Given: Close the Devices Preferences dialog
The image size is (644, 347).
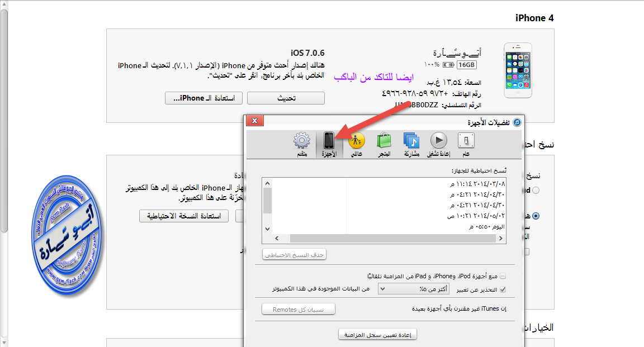Looking at the screenshot, I should pyautogui.click(x=255, y=120).
